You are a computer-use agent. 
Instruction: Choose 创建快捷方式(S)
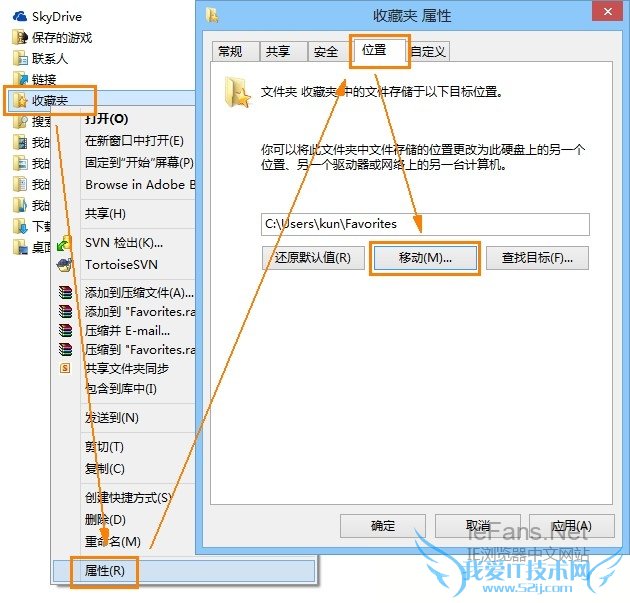click(x=129, y=498)
